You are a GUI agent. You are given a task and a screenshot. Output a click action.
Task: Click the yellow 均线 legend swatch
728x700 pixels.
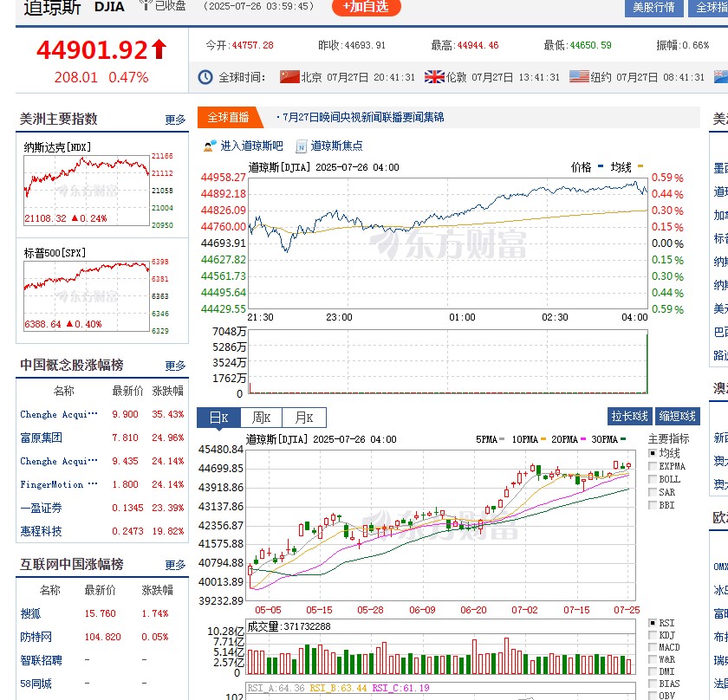pos(640,165)
